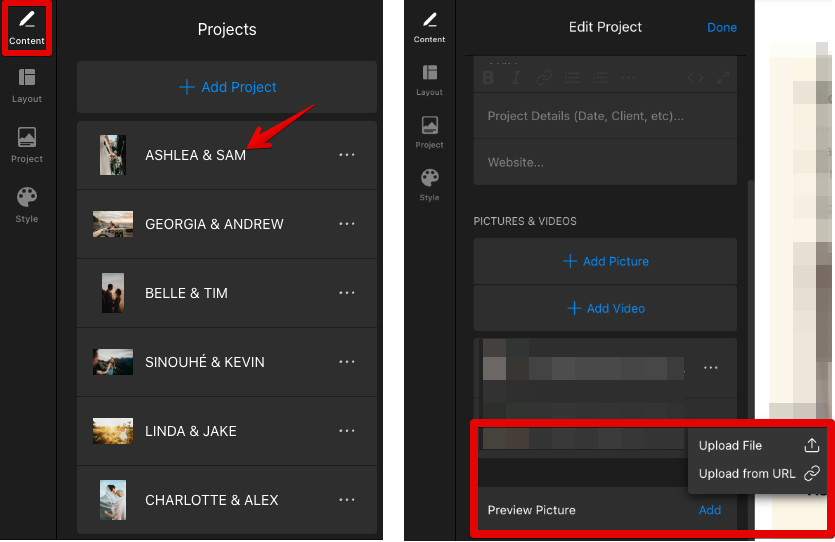The width and height of the screenshot is (835, 542).
Task: Expand editor to fullscreen
Action: (723, 78)
